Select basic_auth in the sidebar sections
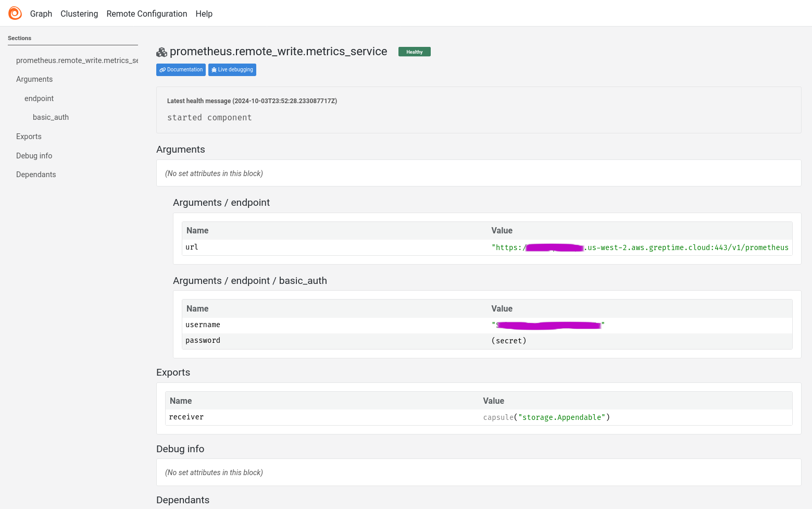Image resolution: width=812 pixels, height=509 pixels. (x=51, y=117)
